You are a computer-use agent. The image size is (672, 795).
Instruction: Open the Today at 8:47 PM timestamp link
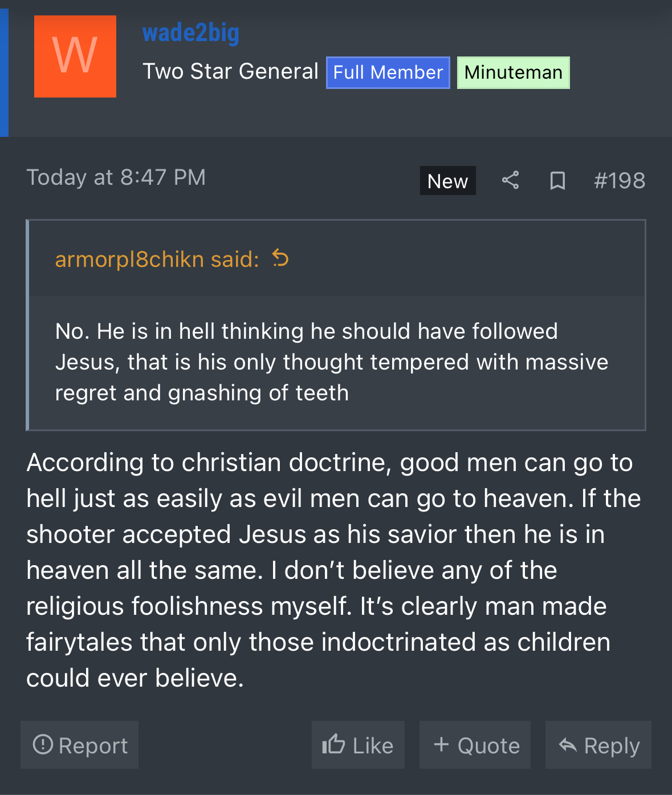pos(116,177)
